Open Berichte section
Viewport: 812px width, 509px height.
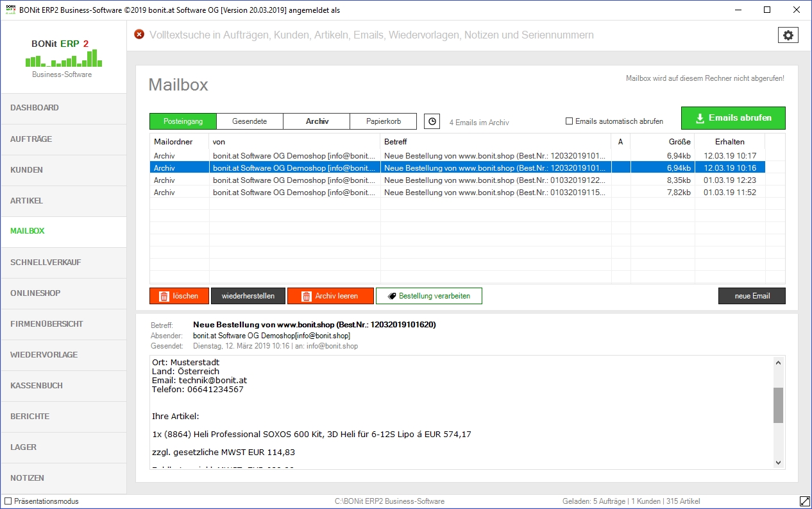(63, 416)
